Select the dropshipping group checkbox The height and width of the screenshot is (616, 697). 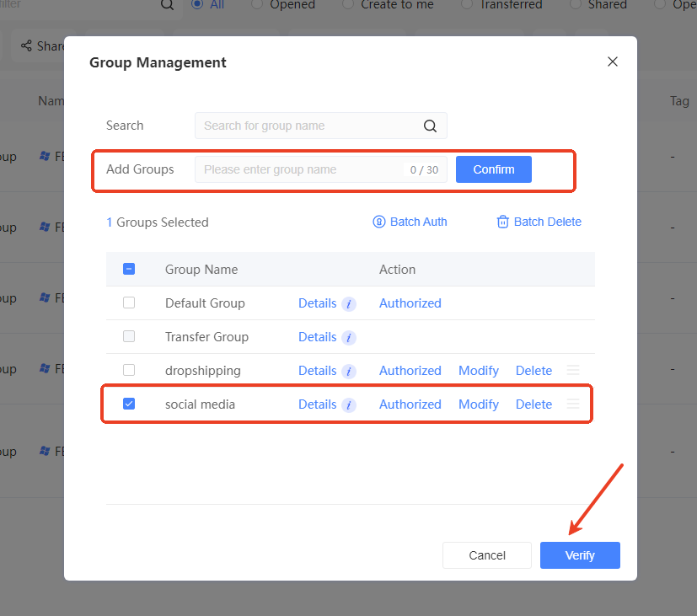coord(129,370)
